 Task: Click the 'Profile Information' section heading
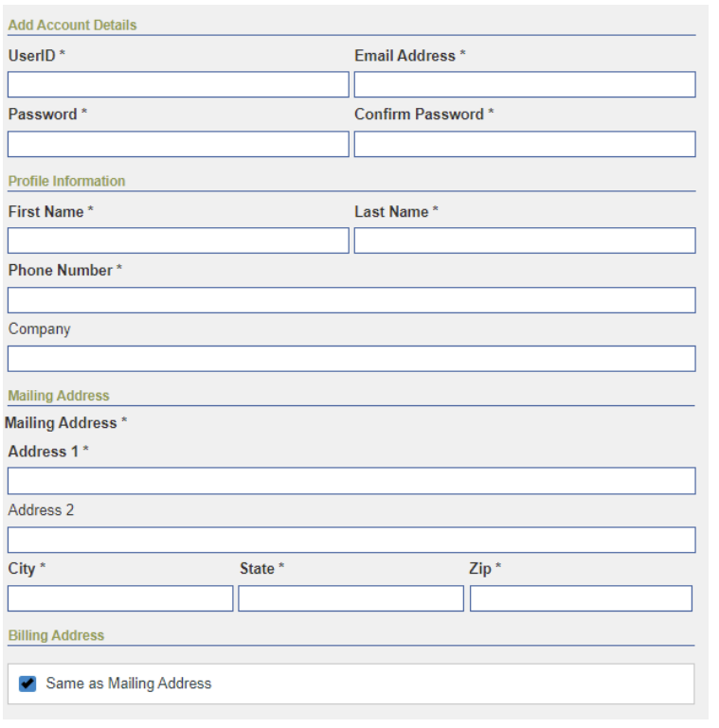click(x=66, y=181)
